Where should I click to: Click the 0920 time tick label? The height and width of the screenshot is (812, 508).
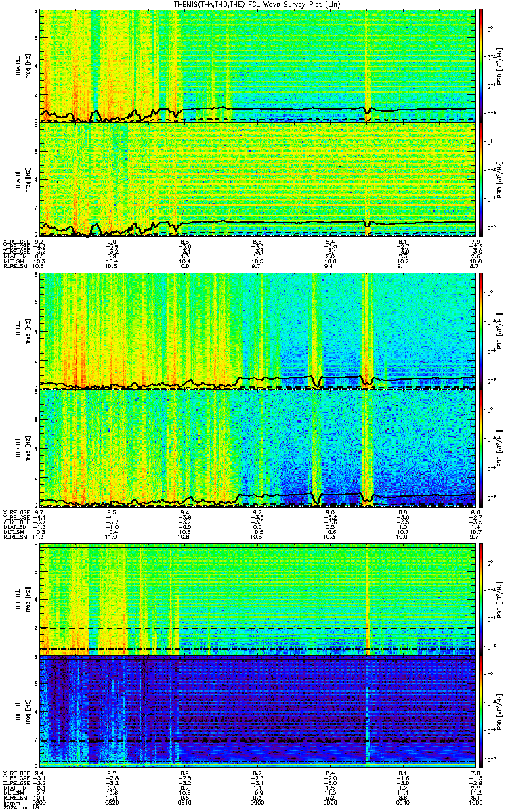(x=330, y=801)
